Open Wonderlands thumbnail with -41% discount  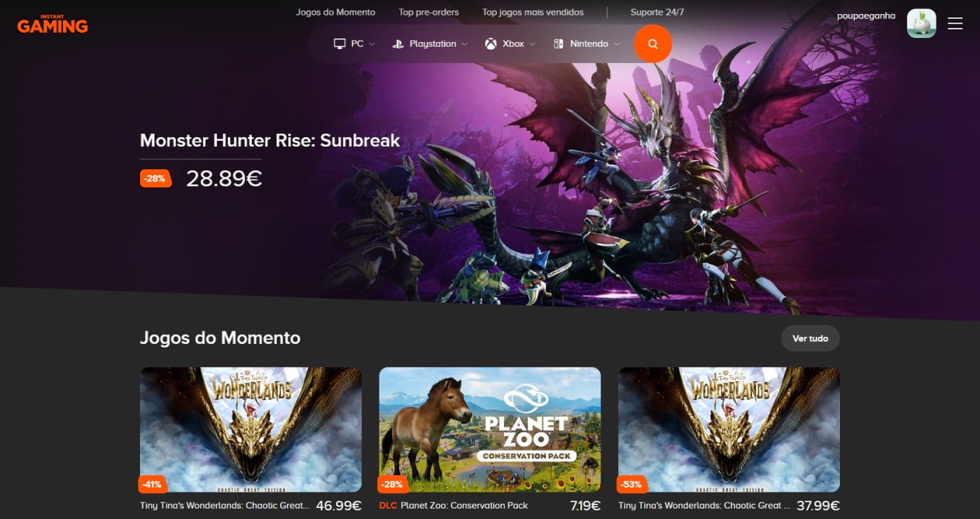[251, 429]
